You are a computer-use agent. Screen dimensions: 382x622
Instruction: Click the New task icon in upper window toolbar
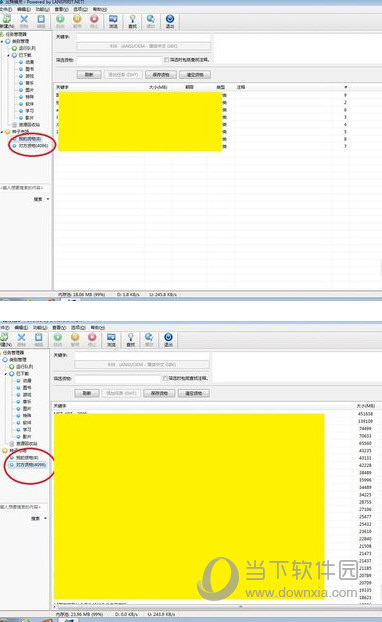click(x=7, y=20)
